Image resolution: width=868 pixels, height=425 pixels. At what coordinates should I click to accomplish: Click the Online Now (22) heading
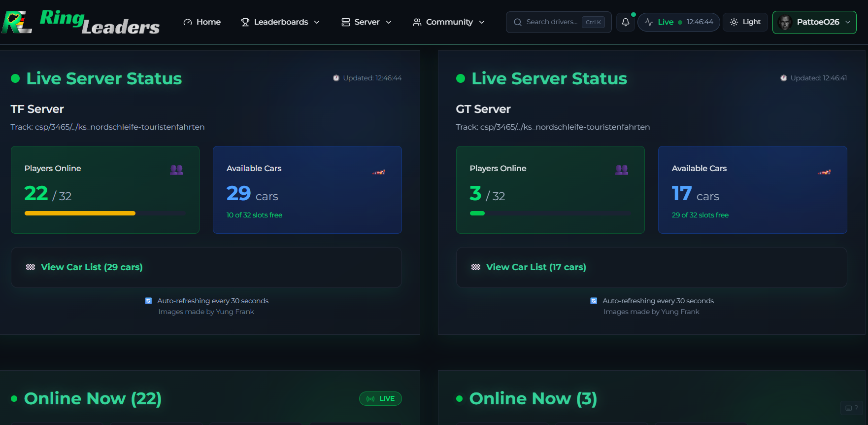[x=93, y=398]
